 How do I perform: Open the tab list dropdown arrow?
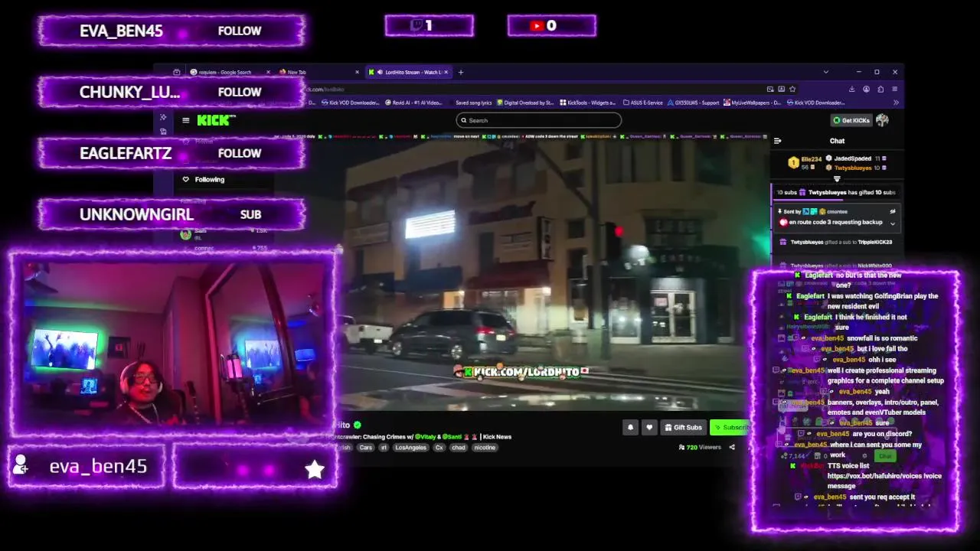pos(825,72)
